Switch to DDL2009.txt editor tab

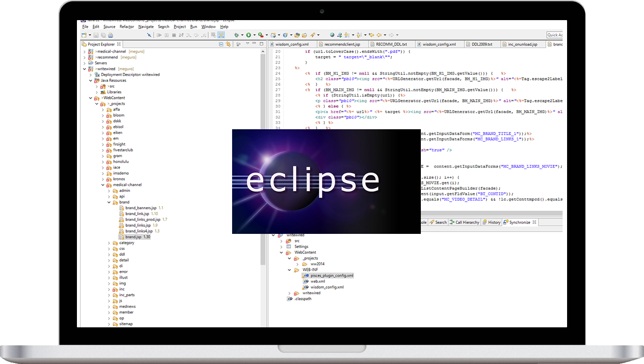(x=482, y=44)
